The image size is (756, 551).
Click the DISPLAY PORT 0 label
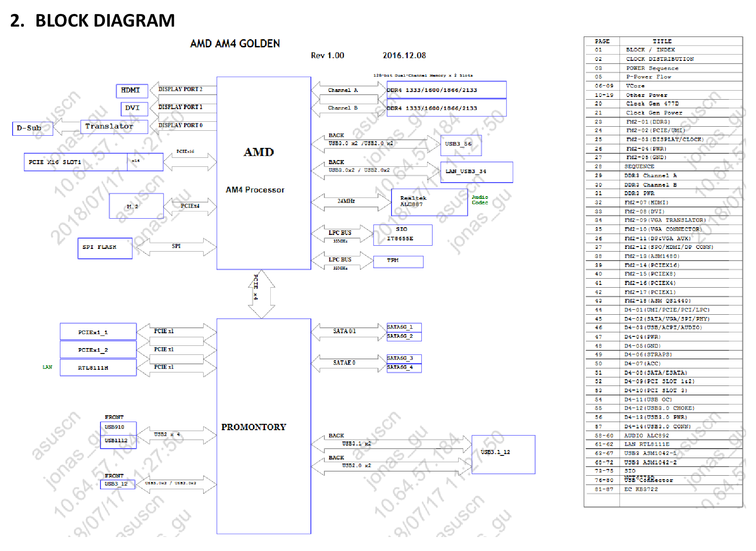(x=180, y=125)
